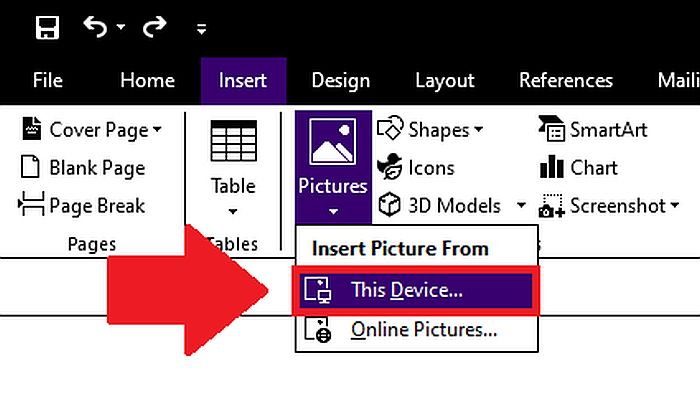This screenshot has height=397, width=700.
Task: Insert a Blank Page
Action: coord(83,168)
